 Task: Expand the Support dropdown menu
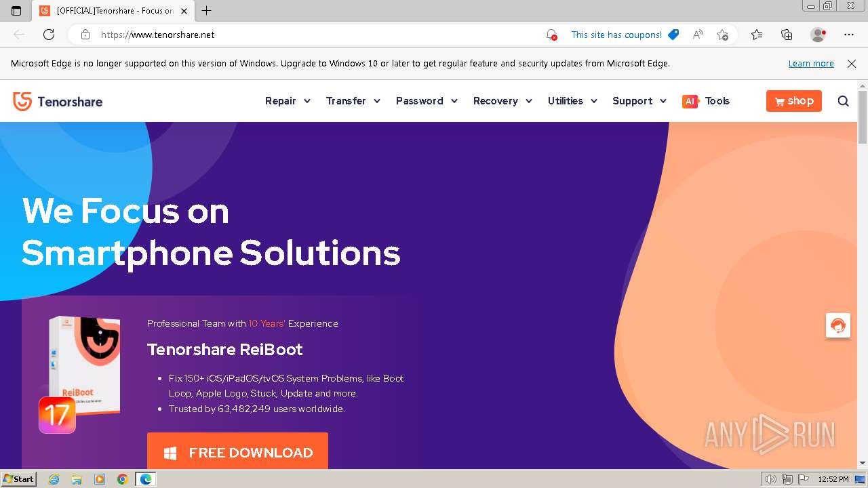(639, 101)
